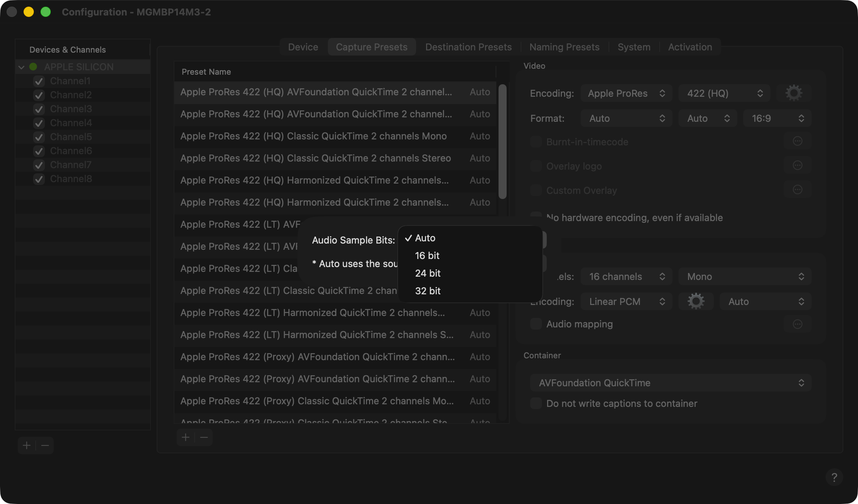This screenshot has width=858, height=504.
Task: Toggle Channel2 checkbox
Action: tap(39, 95)
